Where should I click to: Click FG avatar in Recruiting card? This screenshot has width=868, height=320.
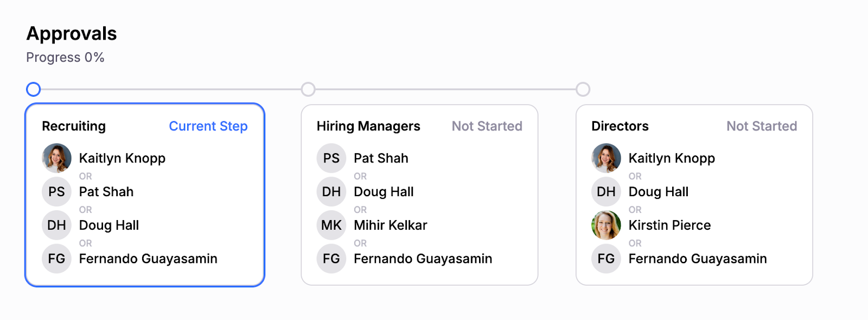coord(56,259)
